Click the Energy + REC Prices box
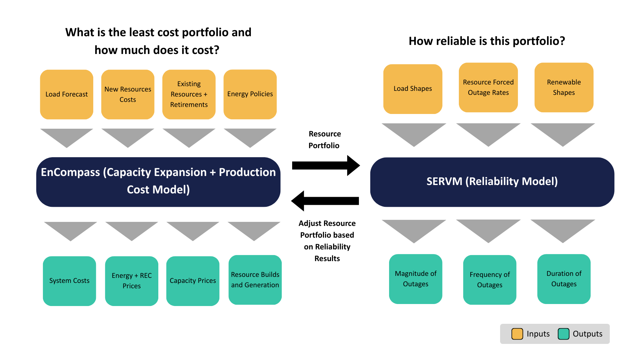 tap(131, 281)
